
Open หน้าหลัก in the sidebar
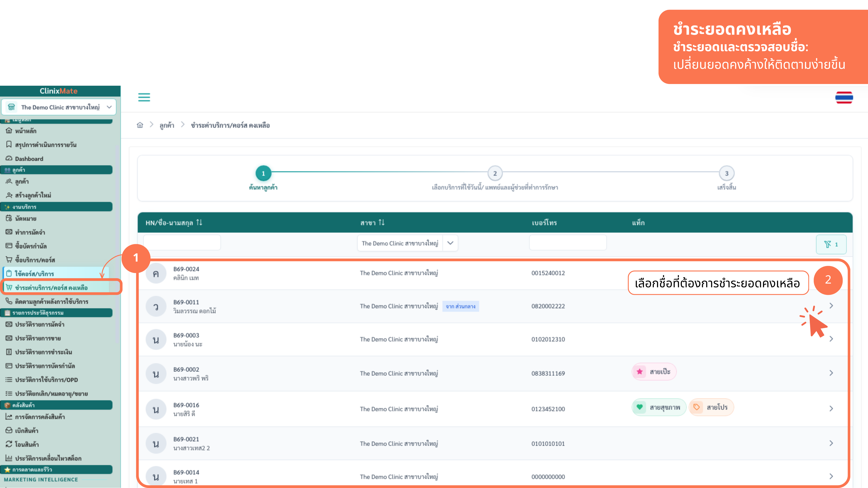tap(26, 131)
